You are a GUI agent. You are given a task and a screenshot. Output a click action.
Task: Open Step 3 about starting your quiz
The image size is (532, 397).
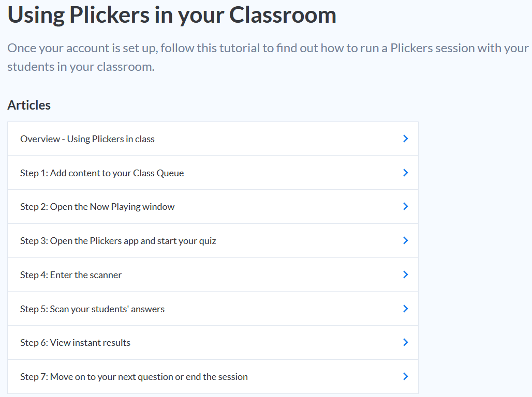pyautogui.click(x=118, y=241)
